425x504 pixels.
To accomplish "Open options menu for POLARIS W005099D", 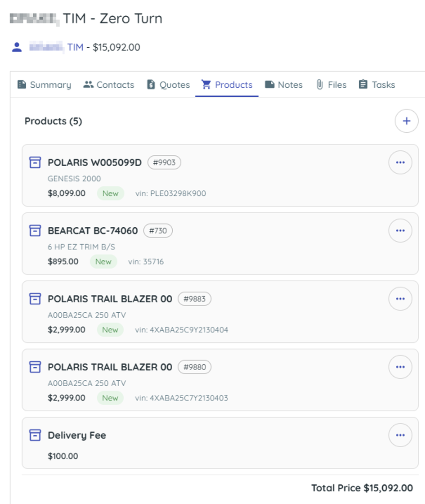I will pyautogui.click(x=400, y=162).
